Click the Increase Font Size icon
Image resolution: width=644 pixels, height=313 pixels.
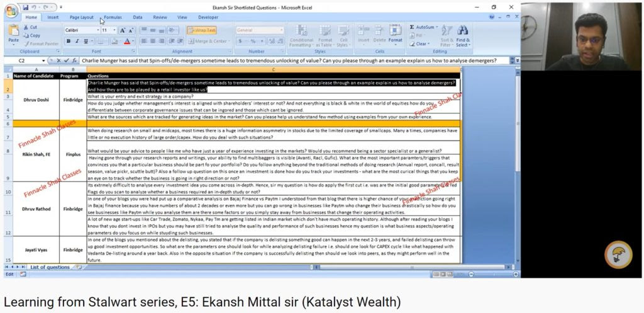pos(123,30)
